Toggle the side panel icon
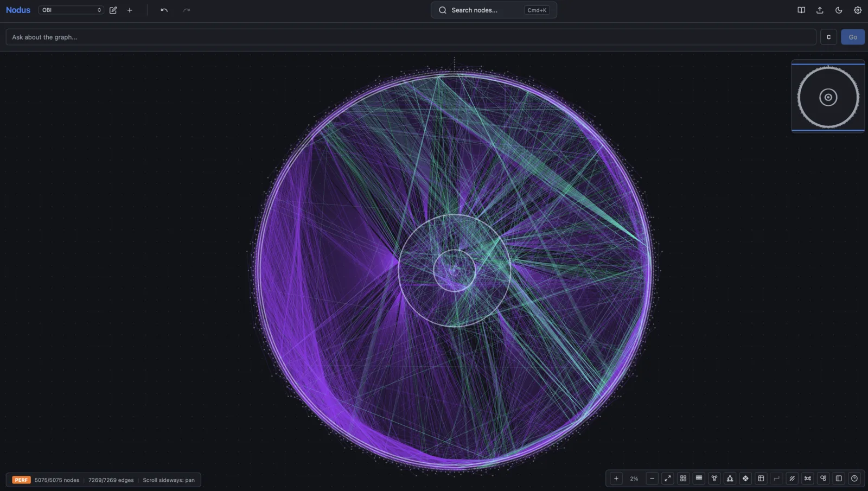 (x=839, y=479)
